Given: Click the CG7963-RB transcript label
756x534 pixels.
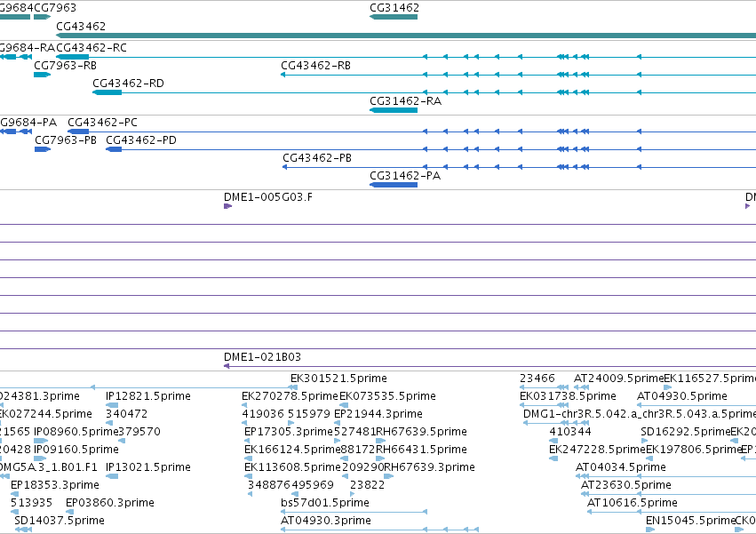Looking at the screenshot, I should (65, 66).
